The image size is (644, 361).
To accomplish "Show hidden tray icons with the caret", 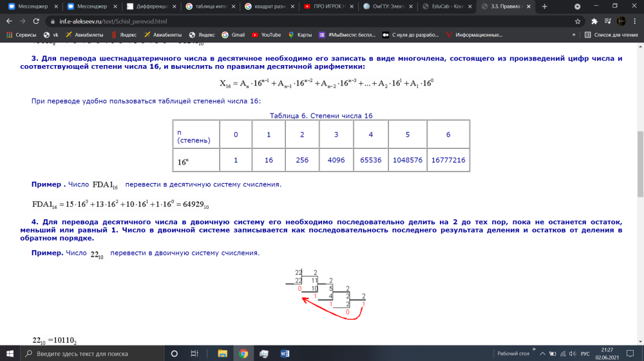I will coord(542,354).
